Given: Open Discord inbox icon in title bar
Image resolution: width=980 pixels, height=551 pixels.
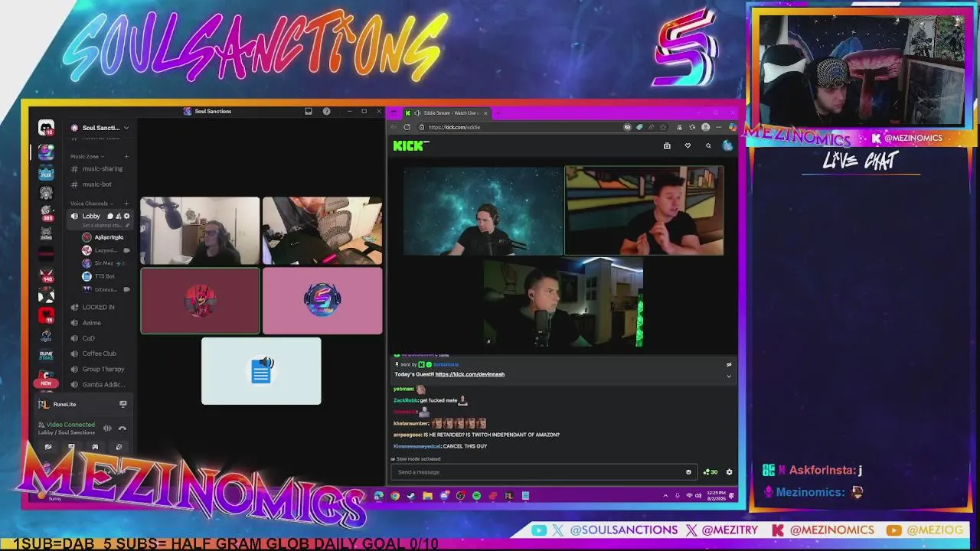Looking at the screenshot, I should (309, 111).
